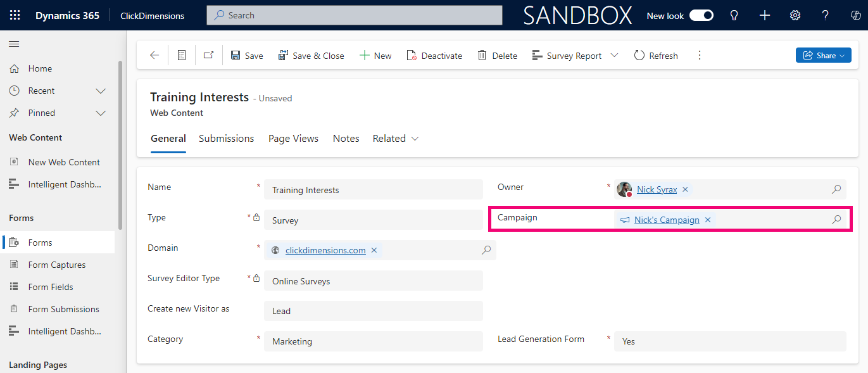Open the settings gear icon
This screenshot has height=373, width=868.
tap(795, 15)
